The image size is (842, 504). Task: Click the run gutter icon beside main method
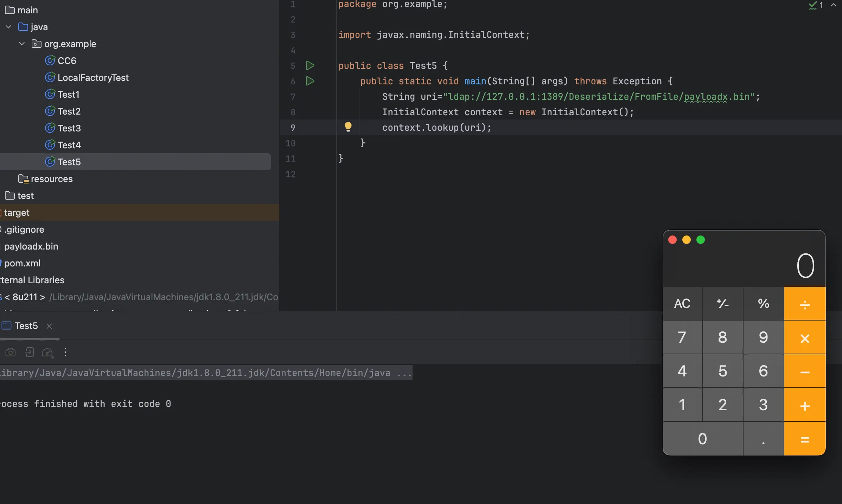tap(310, 81)
